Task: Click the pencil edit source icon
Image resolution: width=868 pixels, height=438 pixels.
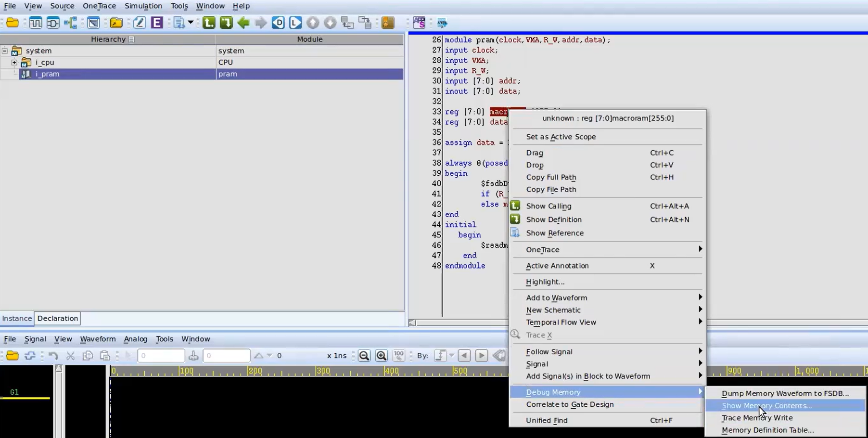Action: point(140,23)
